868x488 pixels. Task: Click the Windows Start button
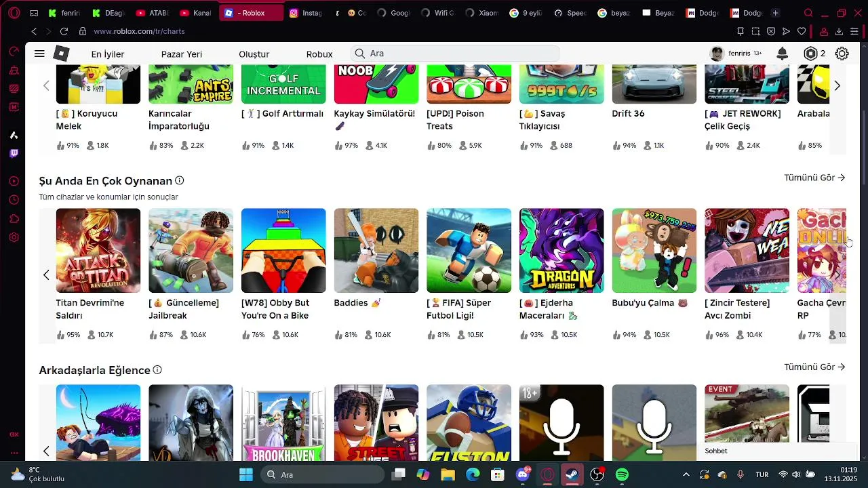click(245, 475)
